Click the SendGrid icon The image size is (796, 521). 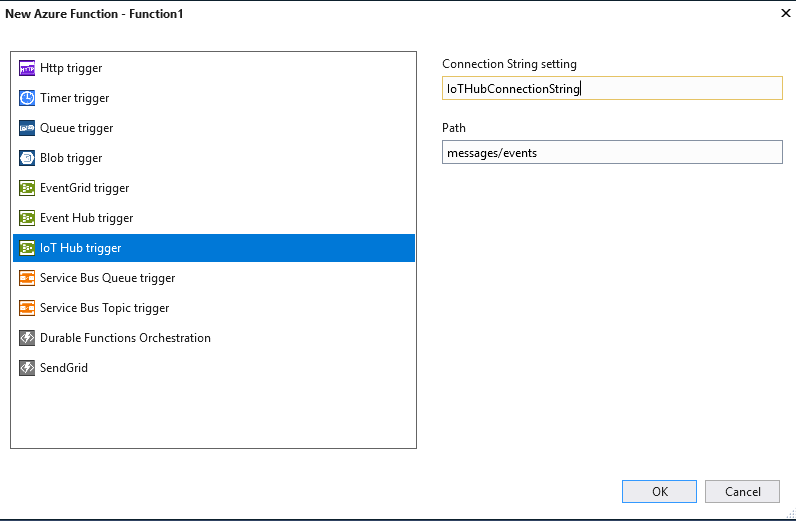[27, 368]
